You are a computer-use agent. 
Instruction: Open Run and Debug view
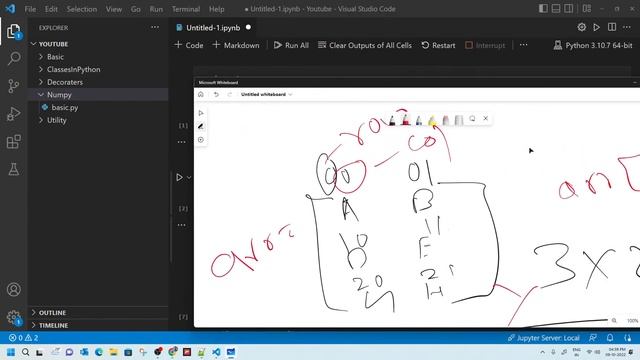click(13, 114)
